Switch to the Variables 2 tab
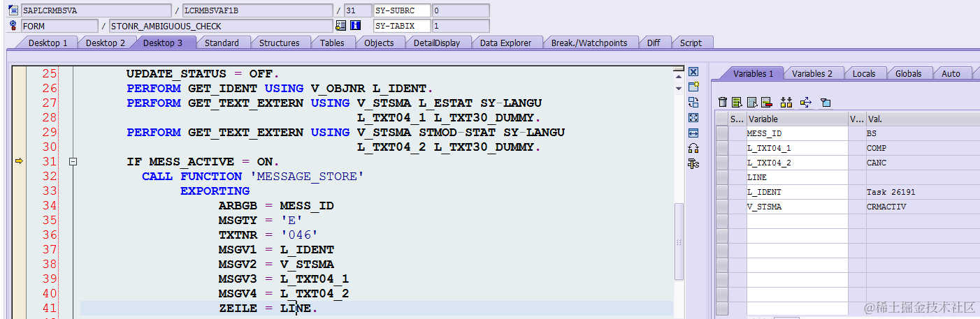Viewport: 980px width, 319px height. 812,73
